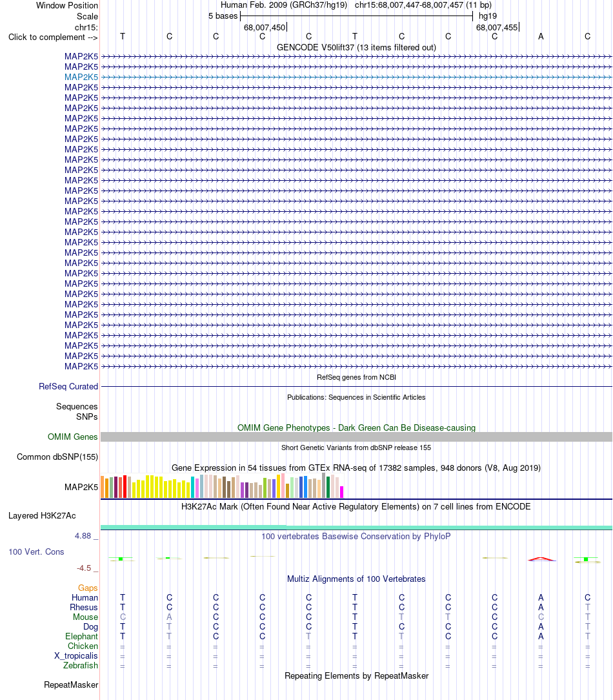Click the GTEx tissue expression bar chart
This screenshot has width=613, height=700.
[x=222, y=486]
